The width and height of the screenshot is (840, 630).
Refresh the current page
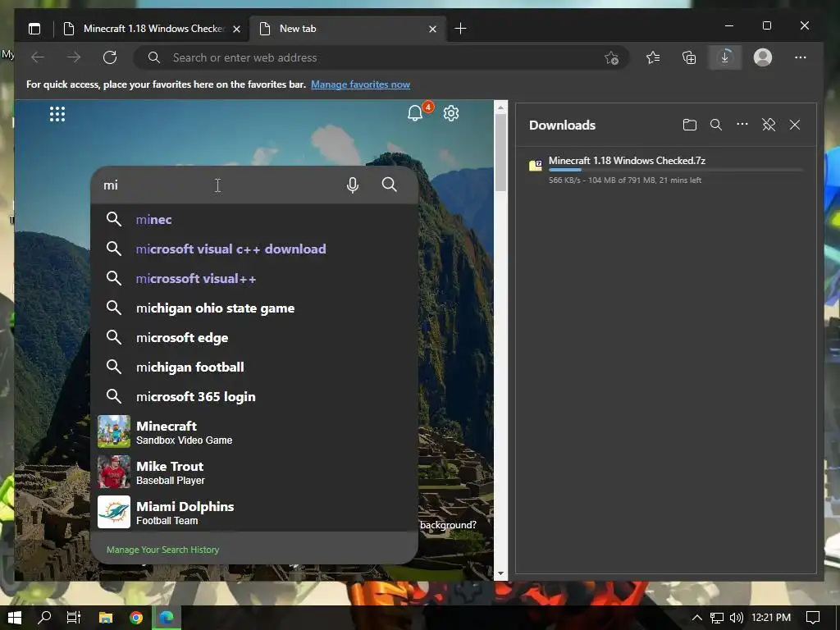[x=110, y=57]
